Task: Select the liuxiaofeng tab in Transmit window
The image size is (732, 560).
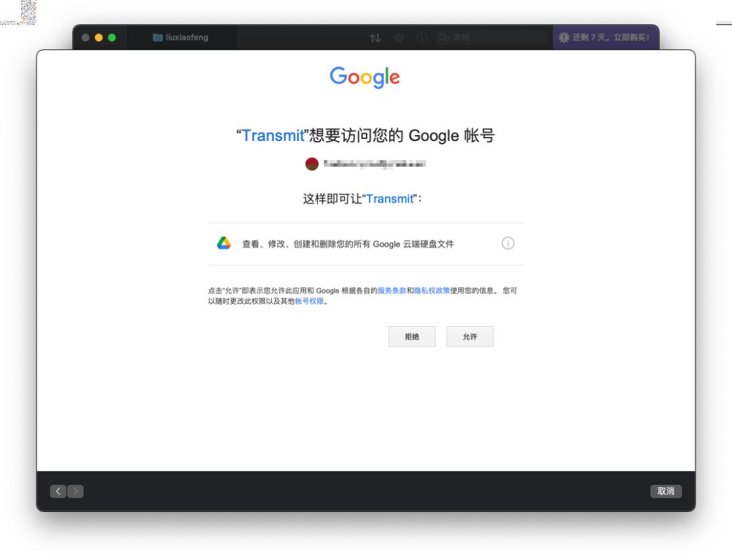Action: click(x=181, y=37)
